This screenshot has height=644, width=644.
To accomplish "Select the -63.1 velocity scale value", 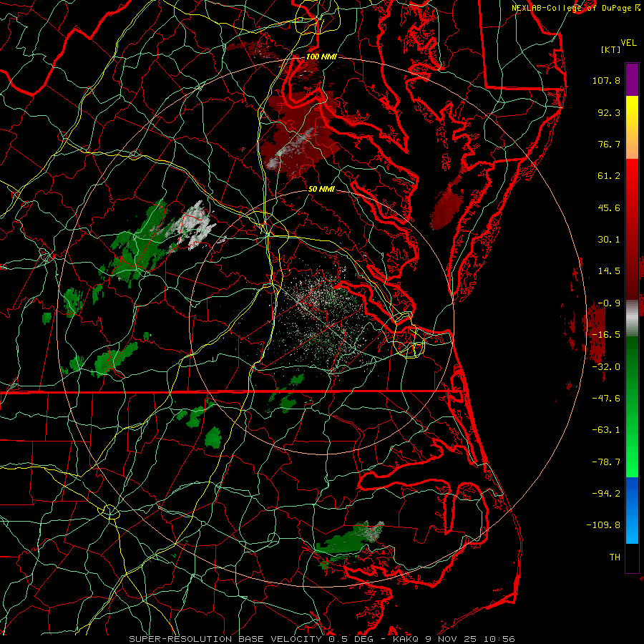I will click(x=606, y=430).
